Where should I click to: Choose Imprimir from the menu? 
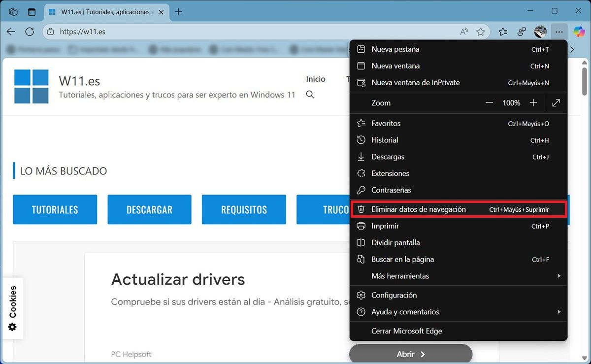[459, 226]
